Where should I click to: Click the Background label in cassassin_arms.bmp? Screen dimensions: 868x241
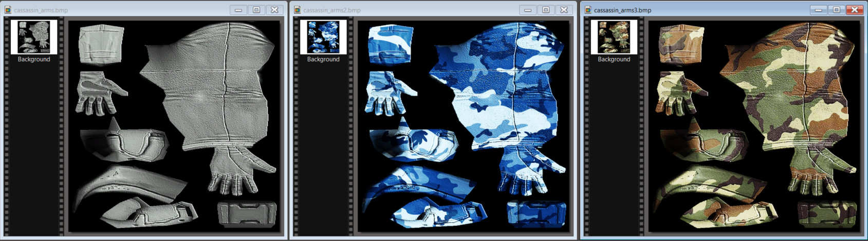(34, 60)
